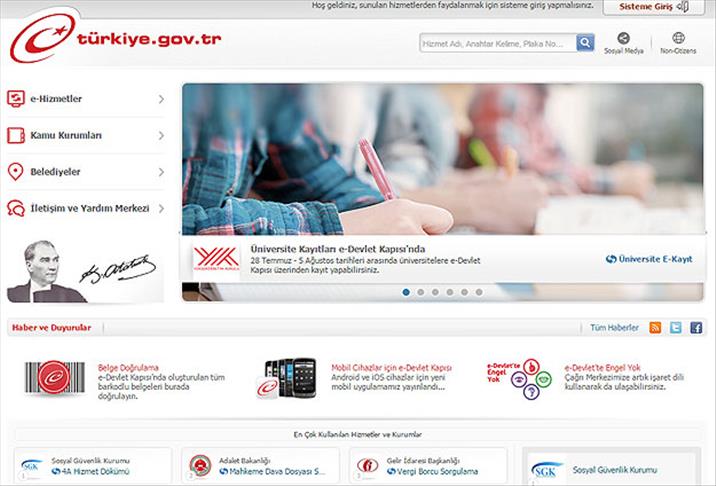
Task: Select the third carousel dot
Action: [x=435, y=292]
